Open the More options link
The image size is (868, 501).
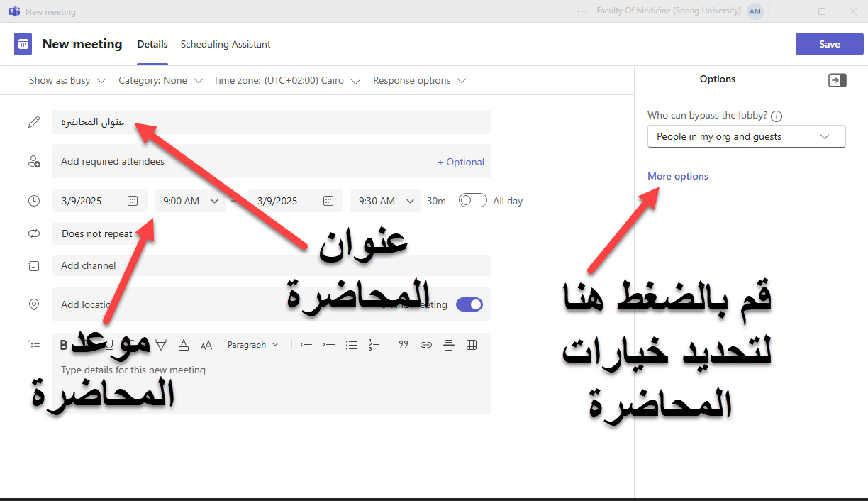[677, 176]
